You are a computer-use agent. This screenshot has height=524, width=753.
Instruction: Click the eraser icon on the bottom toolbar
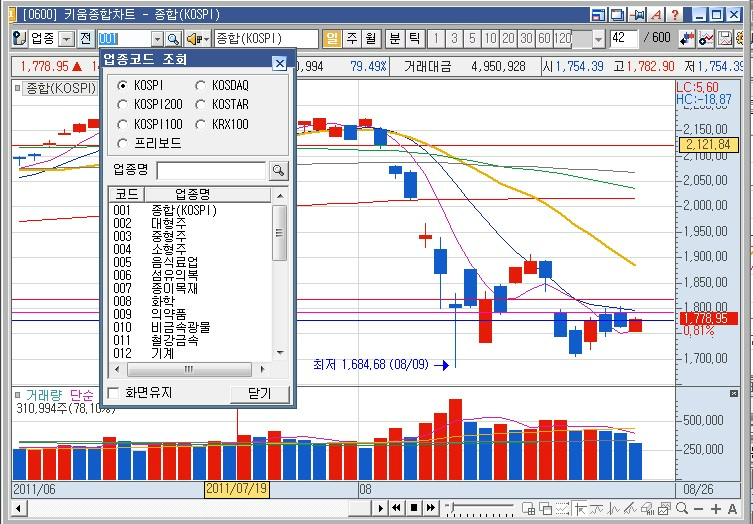pyautogui.click(x=647, y=509)
